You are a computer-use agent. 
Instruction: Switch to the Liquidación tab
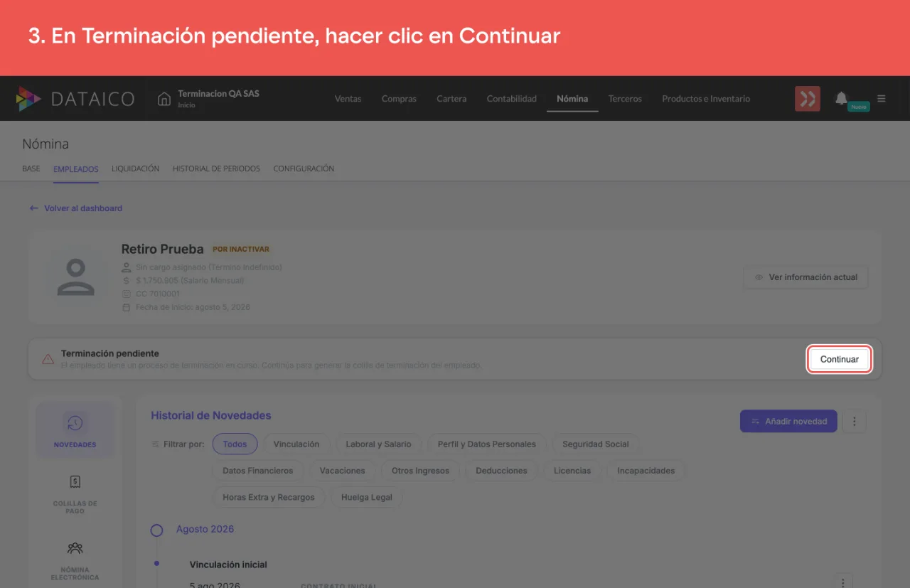click(135, 169)
